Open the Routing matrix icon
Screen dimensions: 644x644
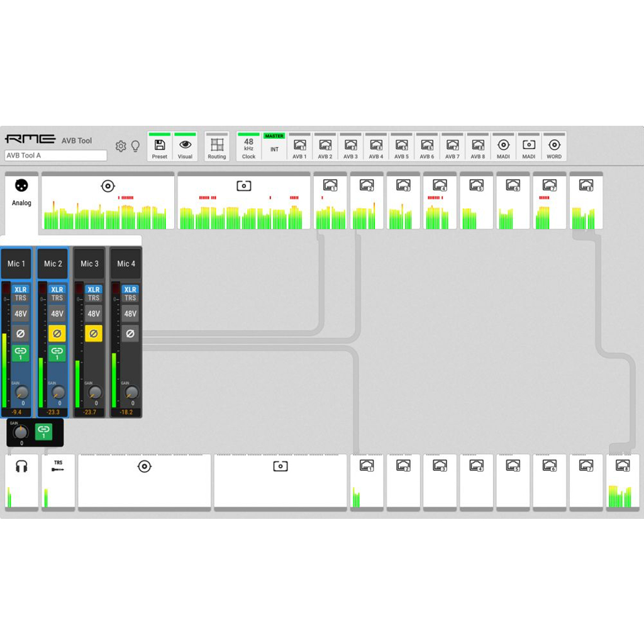tap(216, 145)
